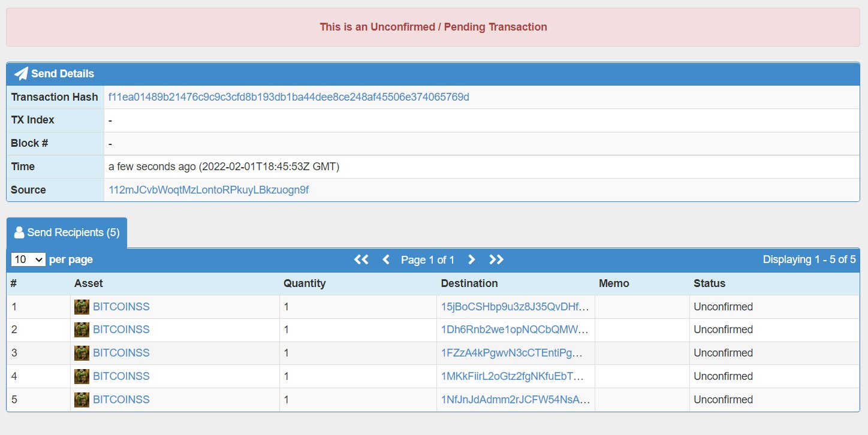Go to previous page arrow

pos(386,259)
